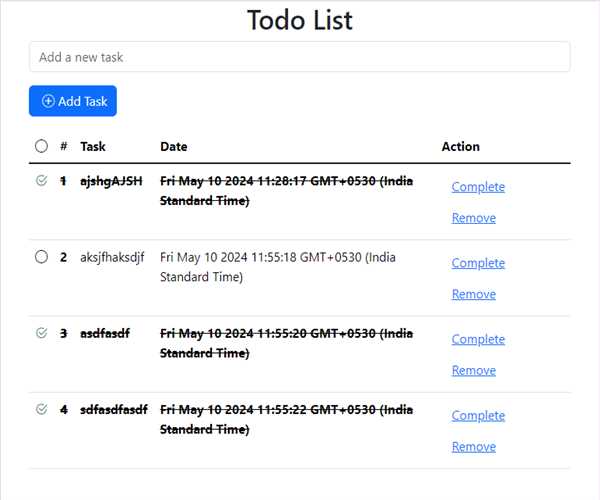The image size is (600, 500).
Task: Remove task 4 sdfasdfasdf
Action: pos(474,446)
